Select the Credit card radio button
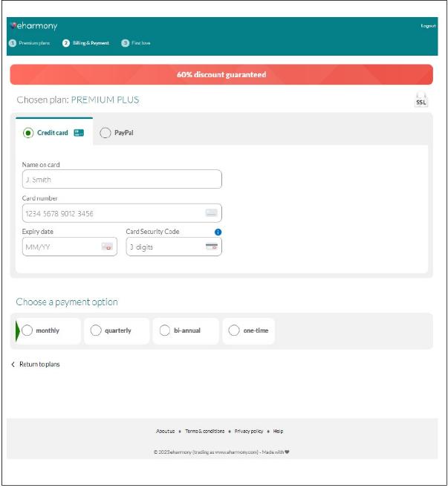448x488 pixels. [x=28, y=133]
